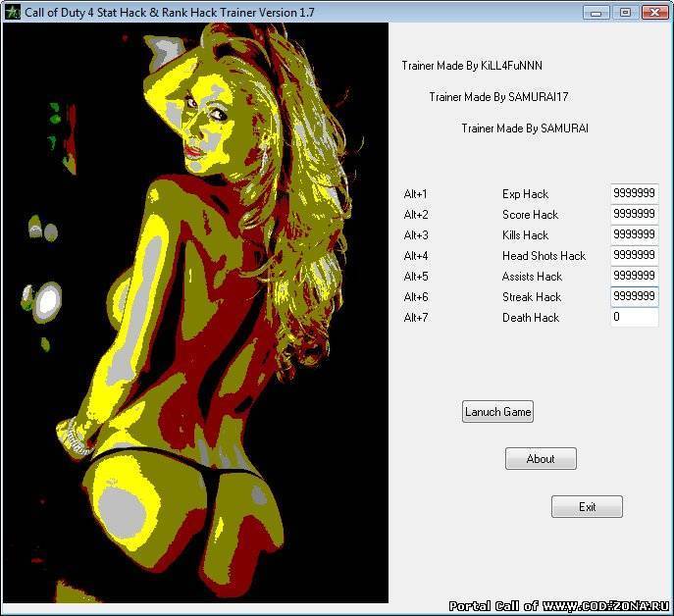Click the 'Assists Hack' label
The image size is (674, 616).
click(x=532, y=277)
